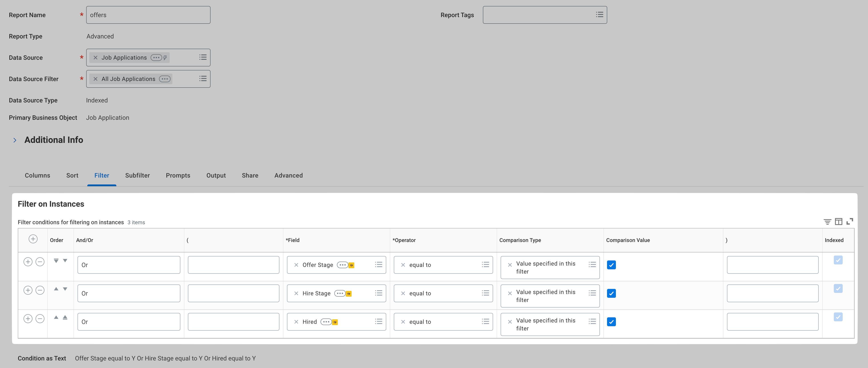The height and width of the screenshot is (368, 868).
Task: Remove the All Job Applications selection
Action: pyautogui.click(x=95, y=79)
